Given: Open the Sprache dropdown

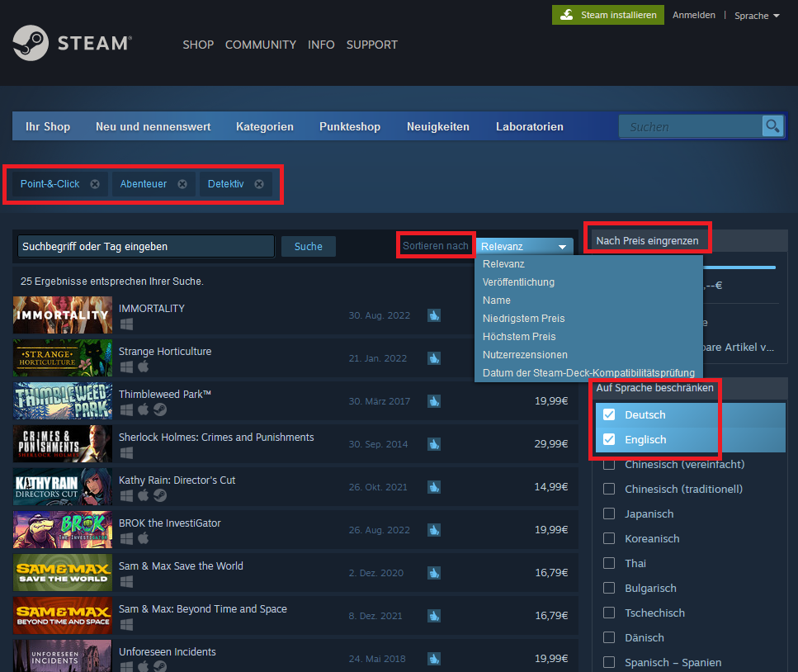Looking at the screenshot, I should (x=757, y=16).
